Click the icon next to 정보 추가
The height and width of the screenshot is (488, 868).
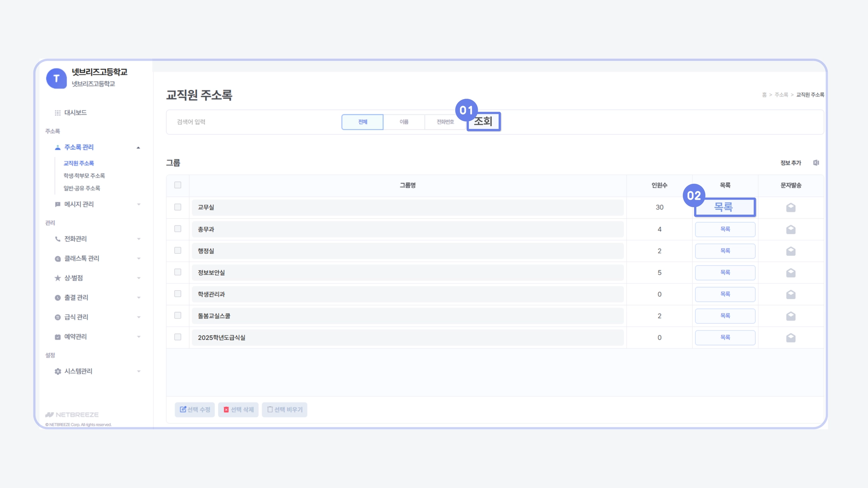pos(816,163)
